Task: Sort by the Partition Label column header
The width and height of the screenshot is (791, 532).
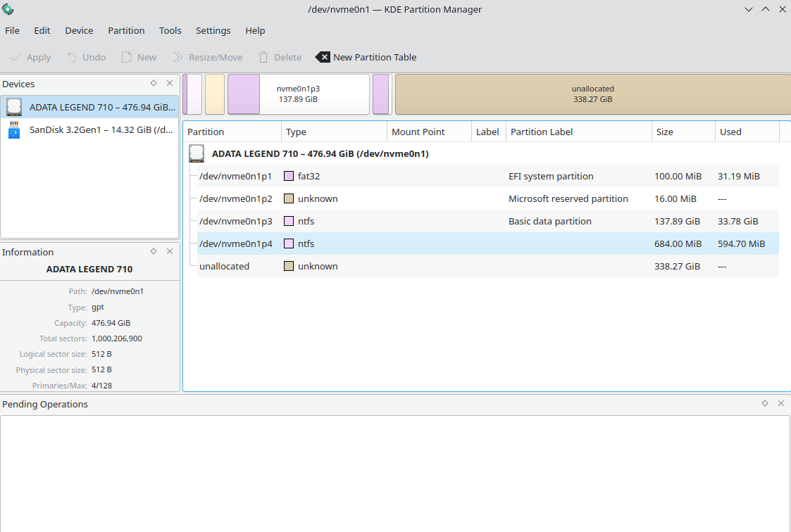Action: [x=578, y=132]
